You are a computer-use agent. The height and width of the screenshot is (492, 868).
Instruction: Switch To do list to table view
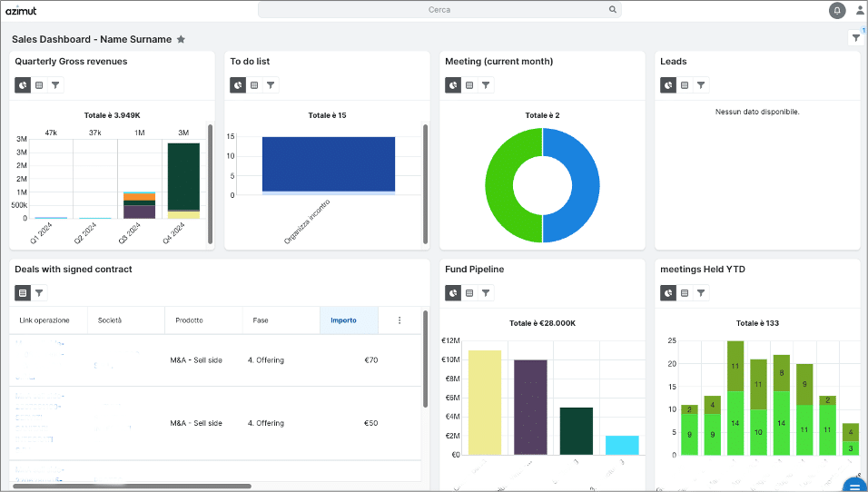254,85
